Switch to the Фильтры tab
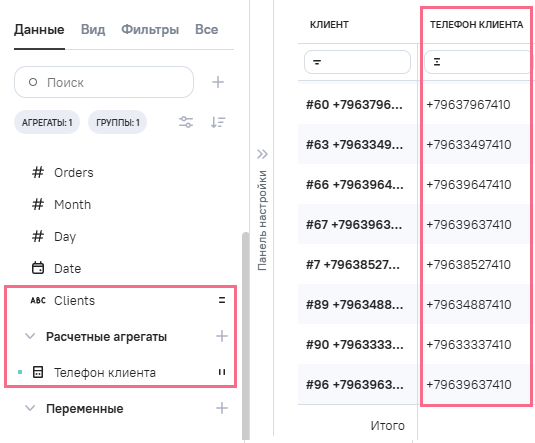The height and width of the screenshot is (443, 535). (x=150, y=30)
